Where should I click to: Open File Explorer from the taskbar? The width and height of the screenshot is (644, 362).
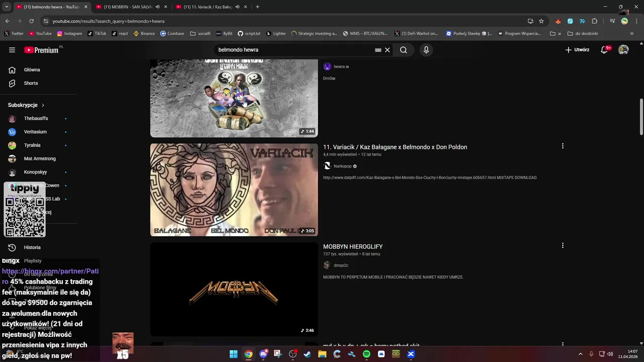322,354
